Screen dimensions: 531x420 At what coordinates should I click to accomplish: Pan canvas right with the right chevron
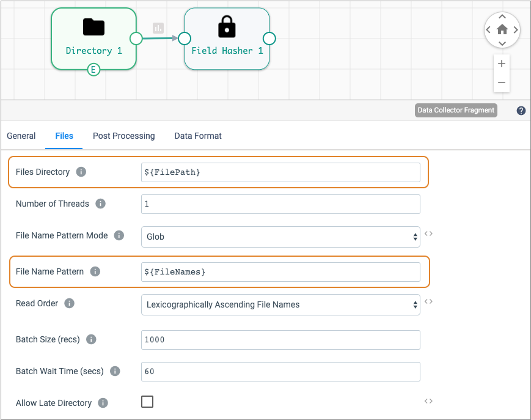[516, 29]
